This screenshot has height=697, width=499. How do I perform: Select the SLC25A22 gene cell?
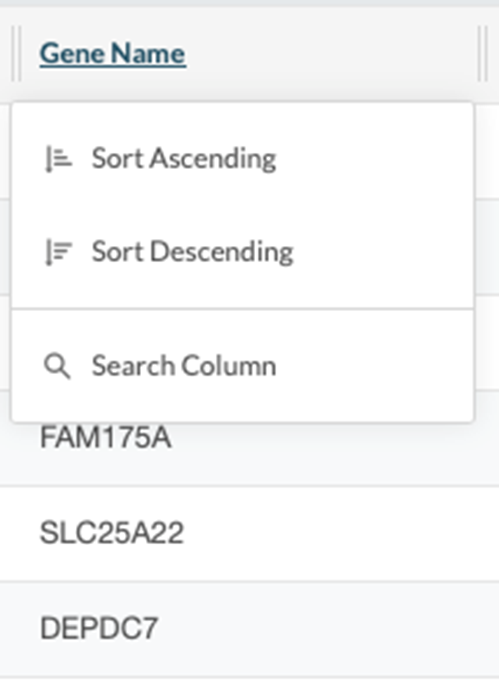click(x=112, y=533)
